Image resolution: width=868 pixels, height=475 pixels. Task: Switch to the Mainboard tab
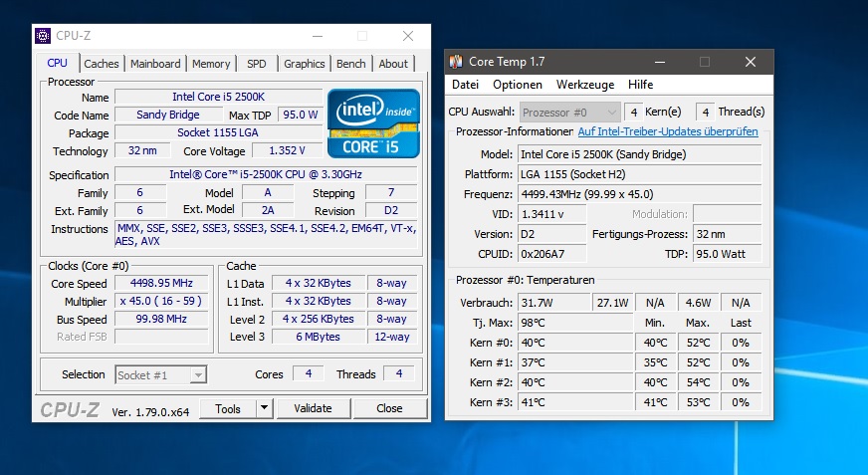pos(155,64)
